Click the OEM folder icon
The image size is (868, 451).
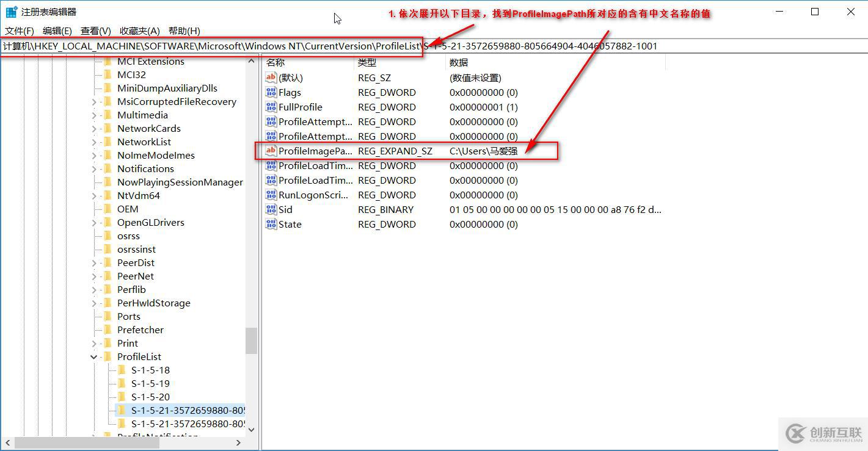point(108,209)
